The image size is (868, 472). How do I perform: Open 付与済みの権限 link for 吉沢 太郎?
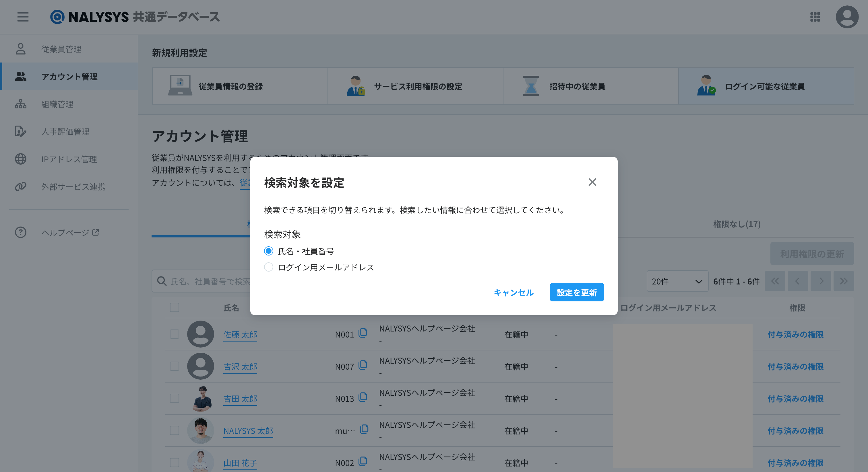(x=795, y=367)
